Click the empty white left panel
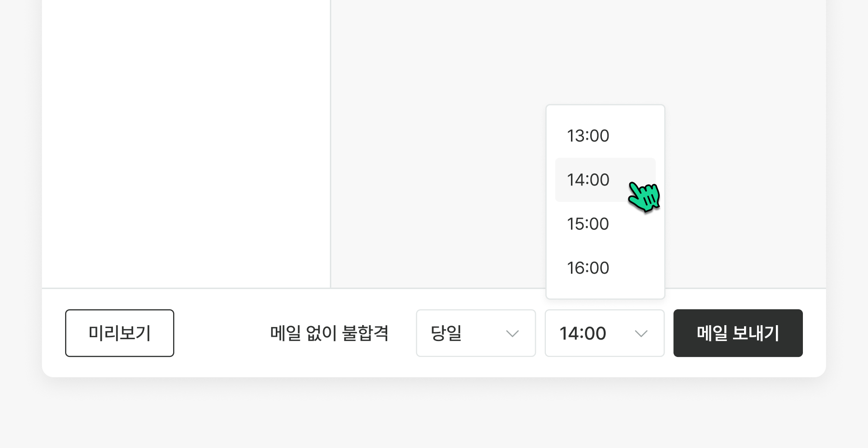This screenshot has width=868, height=448. tap(186, 145)
